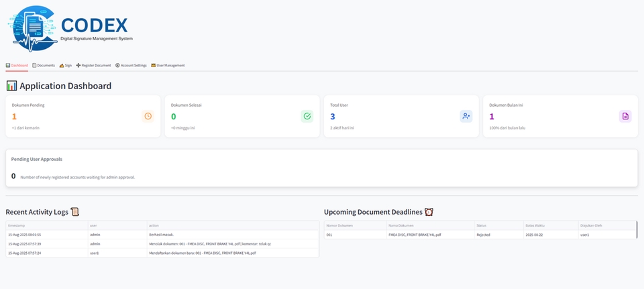Open the Account Settings tab
The width and height of the screenshot is (644, 289).
(131, 65)
